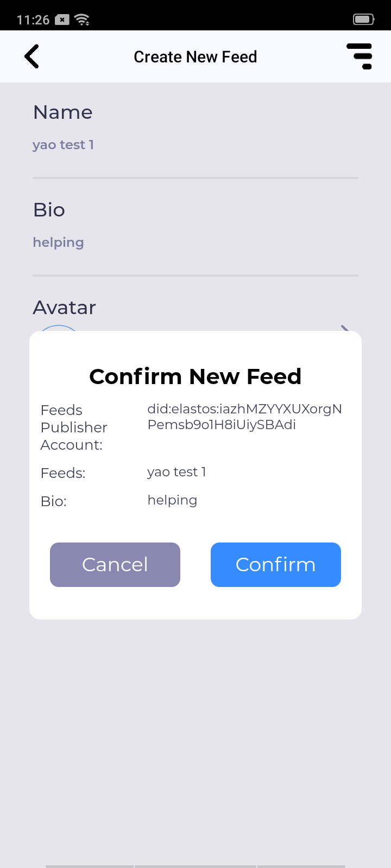Image resolution: width=391 pixels, height=868 pixels.
Task: Tap the Bio field containing 'helping'
Action: click(x=59, y=242)
